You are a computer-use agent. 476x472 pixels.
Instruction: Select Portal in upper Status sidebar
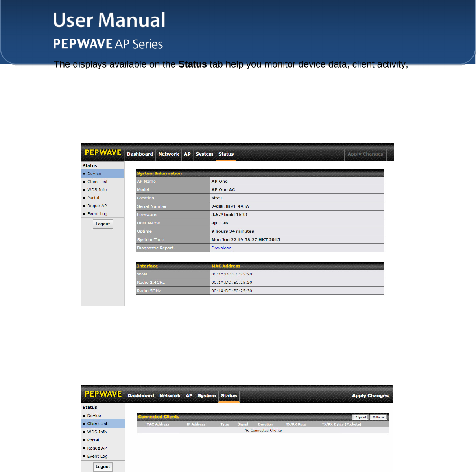point(103,198)
